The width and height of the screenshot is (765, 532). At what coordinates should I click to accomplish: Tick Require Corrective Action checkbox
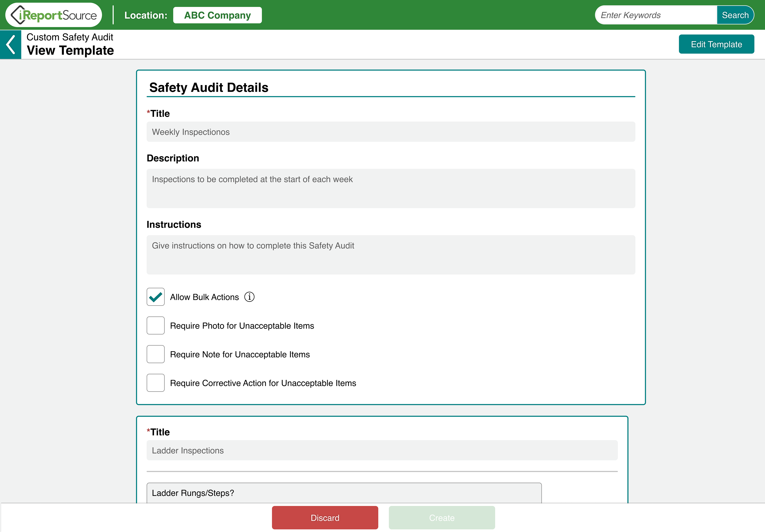point(156,382)
